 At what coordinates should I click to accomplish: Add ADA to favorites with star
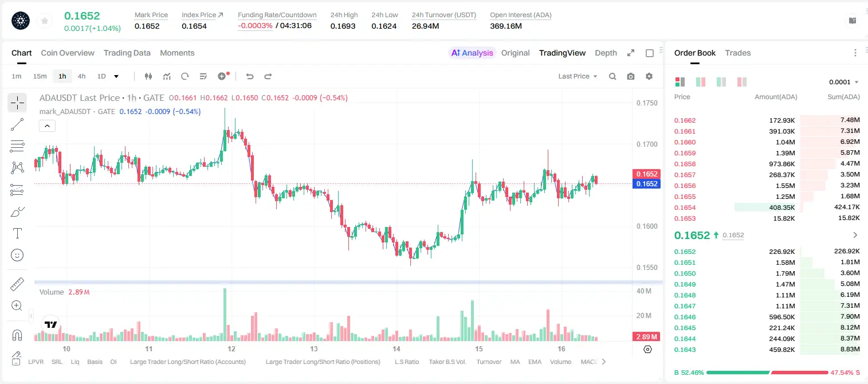pos(45,21)
